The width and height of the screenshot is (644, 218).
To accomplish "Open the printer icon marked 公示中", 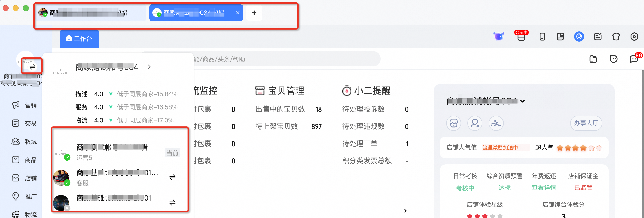I will 521,36.
